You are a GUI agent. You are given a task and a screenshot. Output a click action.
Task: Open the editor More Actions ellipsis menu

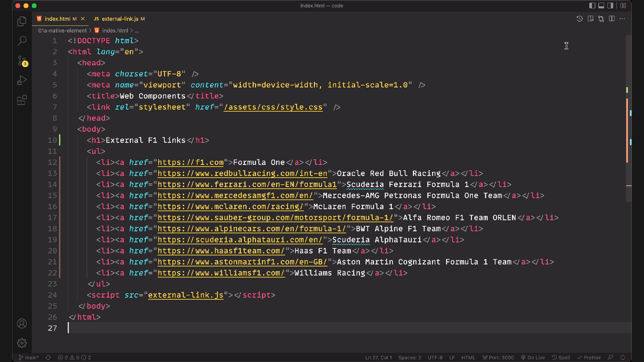[622, 19]
